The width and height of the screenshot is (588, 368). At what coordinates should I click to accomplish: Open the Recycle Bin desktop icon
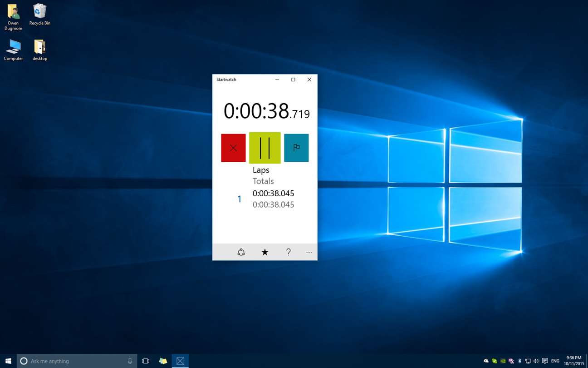(40, 15)
